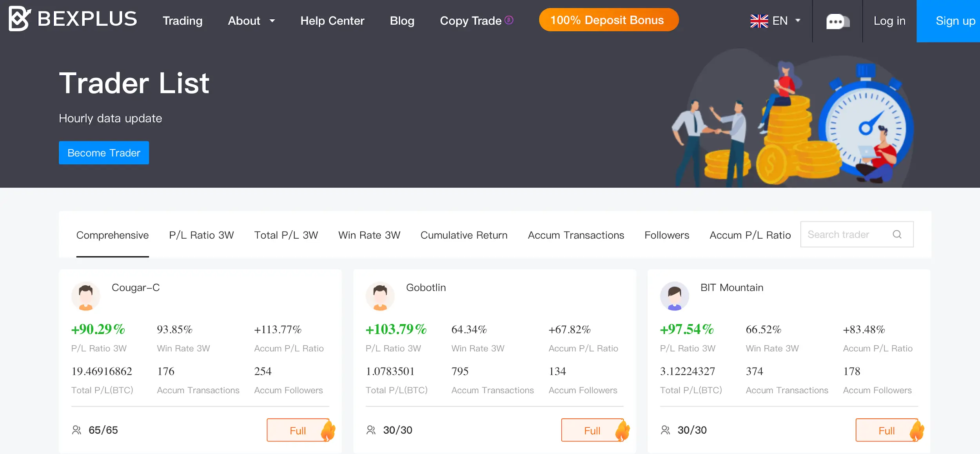
Task: Click the Copy Trade badge icon
Action: 509,20
